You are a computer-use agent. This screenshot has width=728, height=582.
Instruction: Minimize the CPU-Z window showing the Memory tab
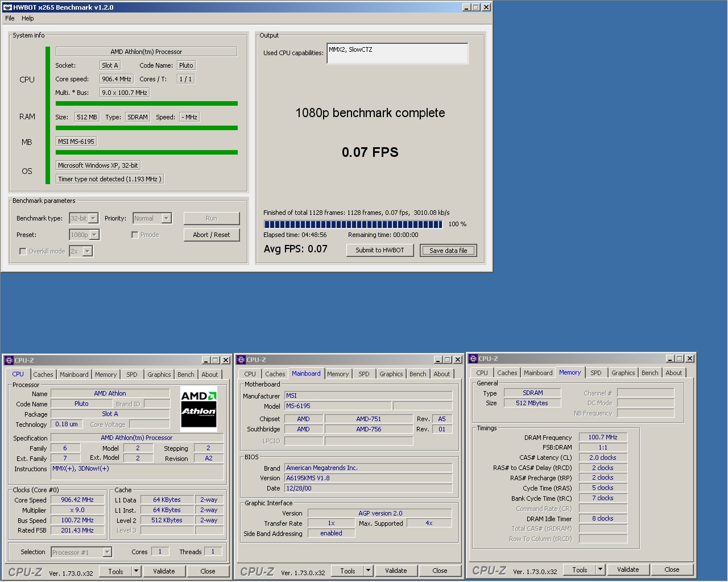pyautogui.click(x=670, y=359)
